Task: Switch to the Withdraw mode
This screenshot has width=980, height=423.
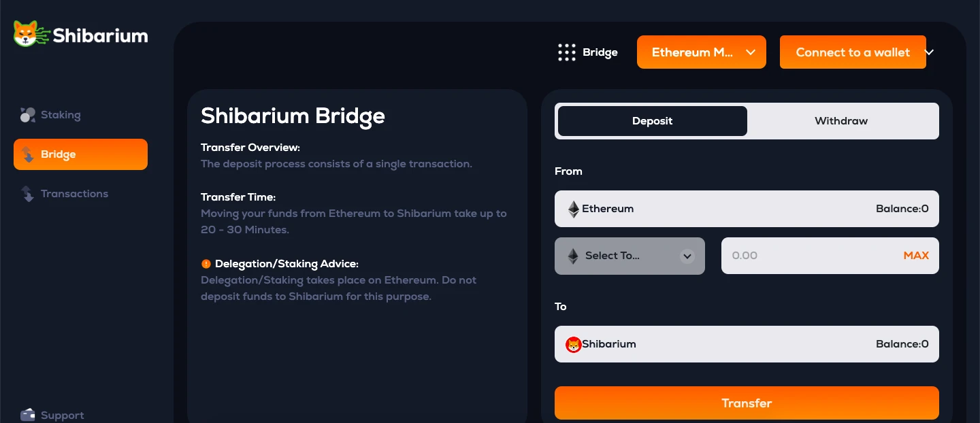Action: (x=841, y=121)
